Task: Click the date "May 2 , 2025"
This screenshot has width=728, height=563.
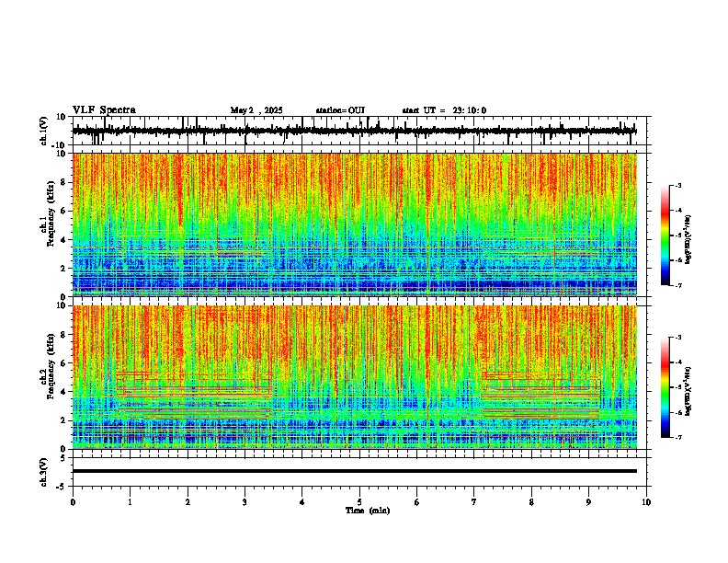Action: pyautogui.click(x=256, y=110)
